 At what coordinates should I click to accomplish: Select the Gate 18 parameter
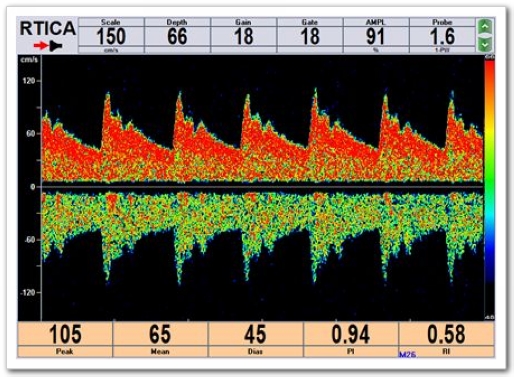click(x=310, y=36)
